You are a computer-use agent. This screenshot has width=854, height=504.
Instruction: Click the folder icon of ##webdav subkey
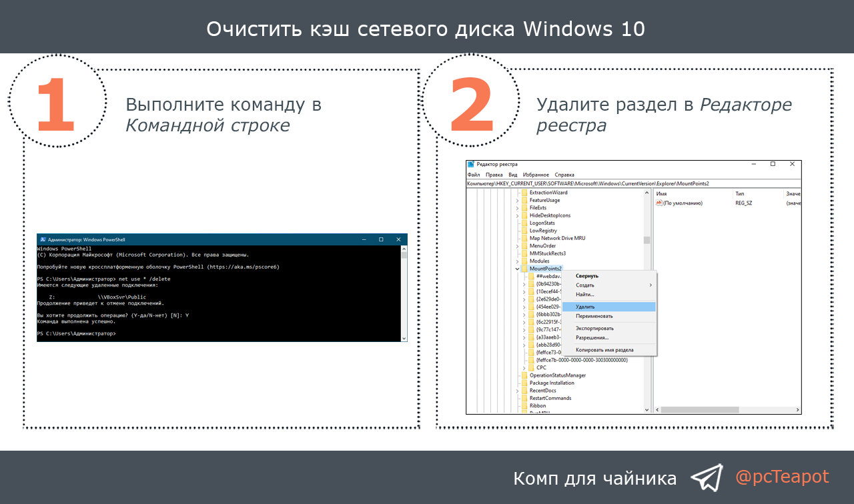click(x=531, y=276)
